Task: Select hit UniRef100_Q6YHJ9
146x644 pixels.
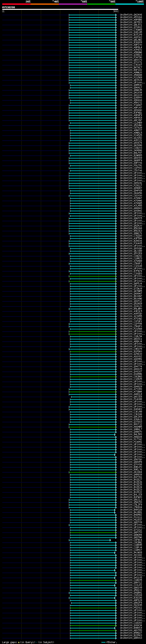Action: (x=131, y=80)
